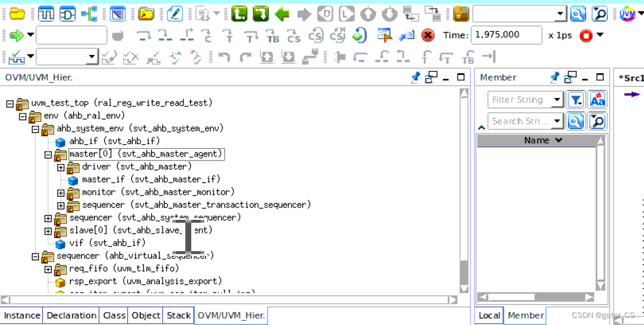Expand the slave[0] agent node
Viewport: 644px width, 325px height.
pyautogui.click(x=48, y=231)
